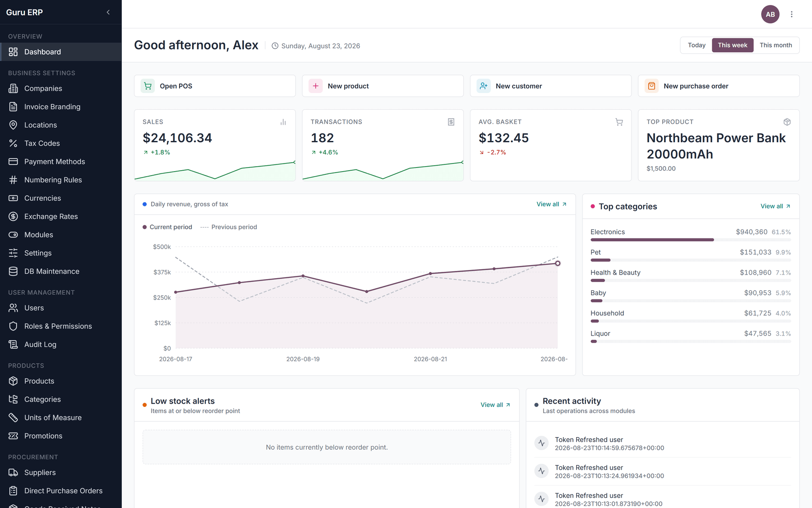812x508 pixels.
Task: Click the Invoice Branding document icon
Action: point(13,107)
